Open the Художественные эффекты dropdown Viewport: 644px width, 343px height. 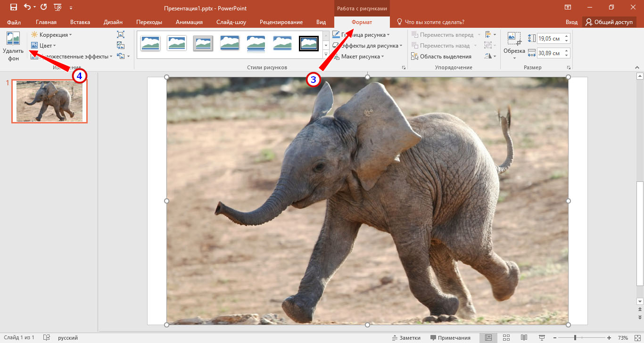pos(71,57)
